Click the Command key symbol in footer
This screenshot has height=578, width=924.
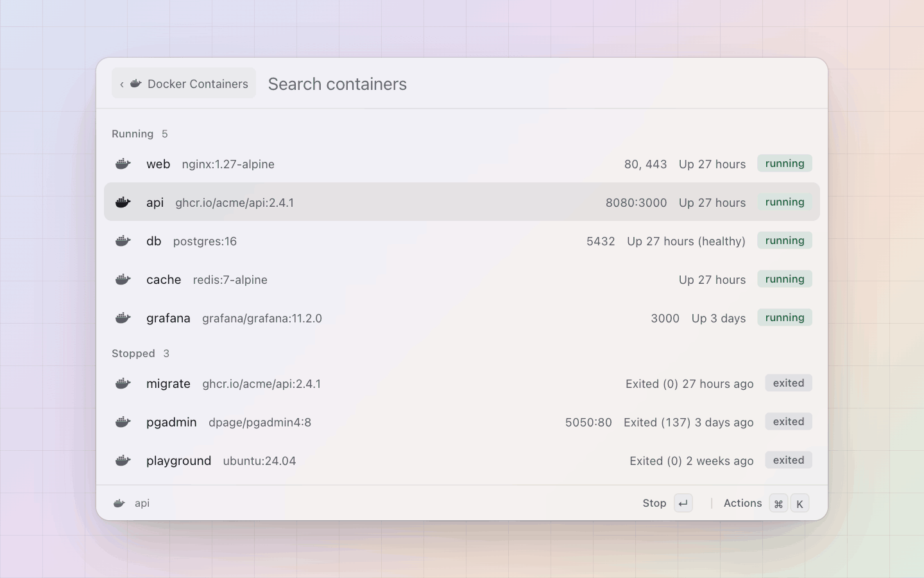point(778,504)
